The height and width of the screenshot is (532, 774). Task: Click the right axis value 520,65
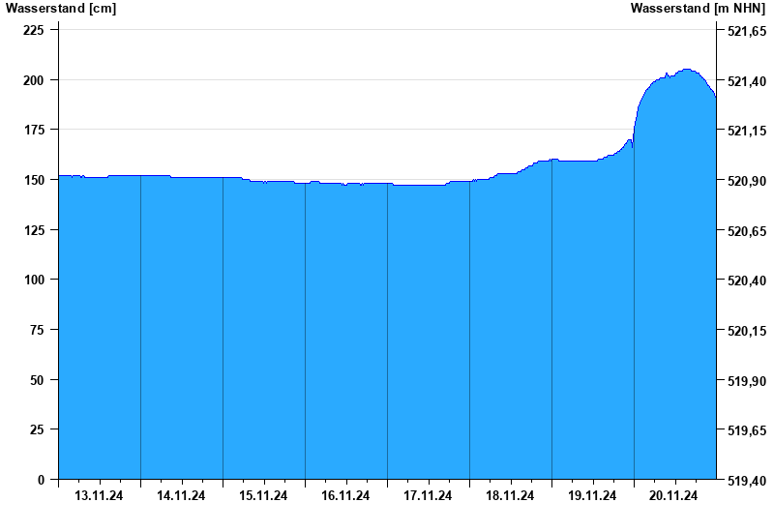pos(747,231)
